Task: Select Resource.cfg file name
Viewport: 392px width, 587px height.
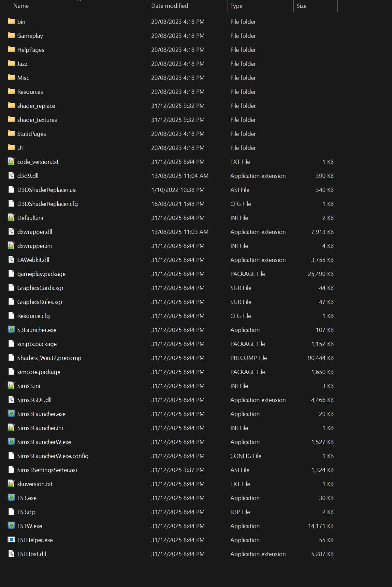Action: pos(34,316)
